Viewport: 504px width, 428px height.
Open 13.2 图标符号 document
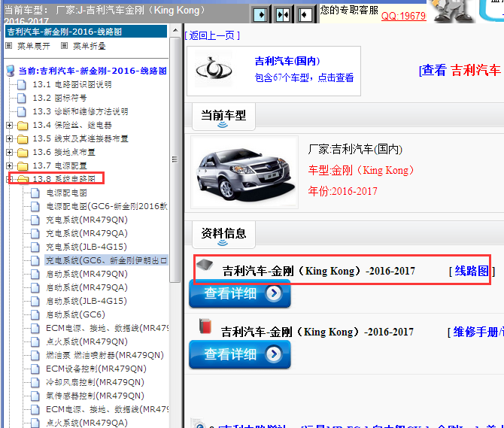pyautogui.click(x=59, y=99)
